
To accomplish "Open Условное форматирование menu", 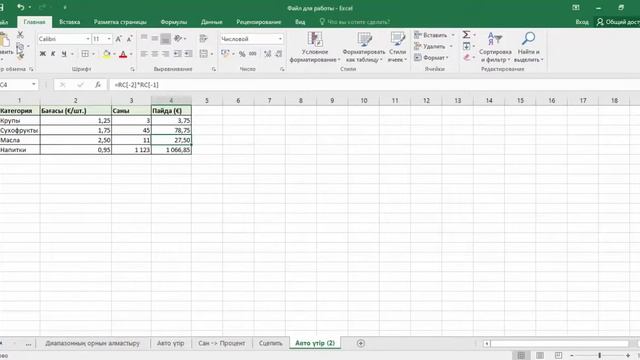I will [x=315, y=47].
